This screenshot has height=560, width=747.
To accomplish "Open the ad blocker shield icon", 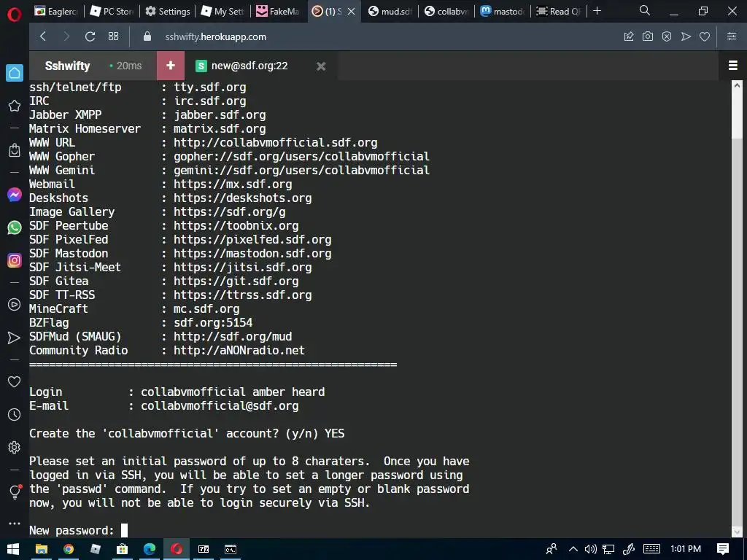I will coord(667,36).
